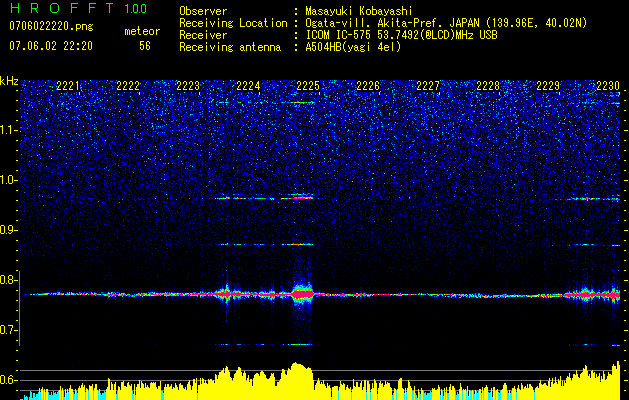Image resolution: width=629 pixels, height=400 pixels.
Task: Click the 1.0 kHz axis label
Action: (x=9, y=180)
